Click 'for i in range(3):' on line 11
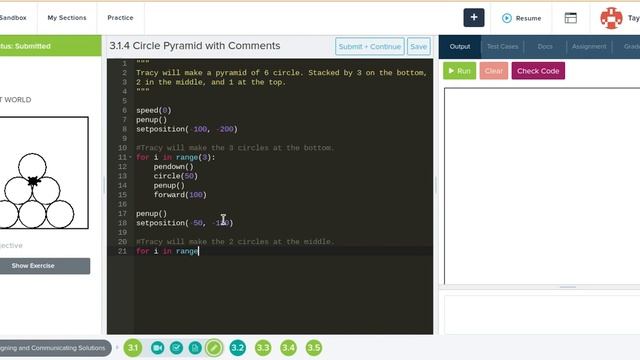 [x=176, y=157]
